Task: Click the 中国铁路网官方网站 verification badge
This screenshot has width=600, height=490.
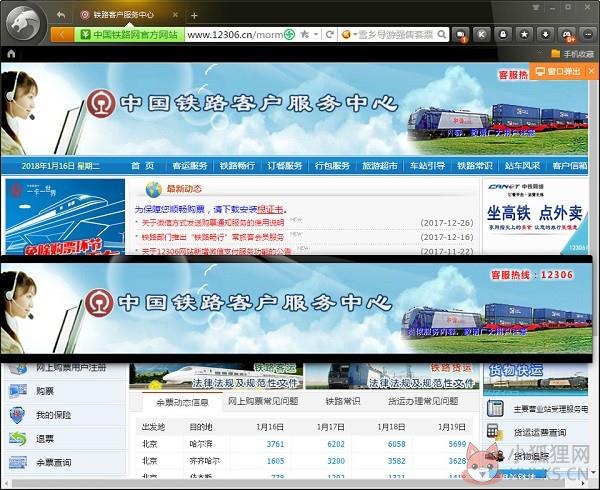Action: pos(129,35)
